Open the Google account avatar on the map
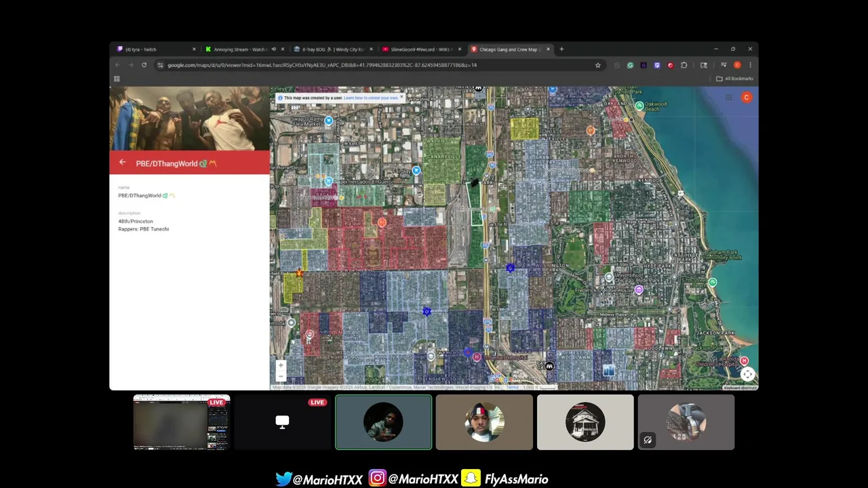The width and height of the screenshot is (868, 488). point(747,98)
